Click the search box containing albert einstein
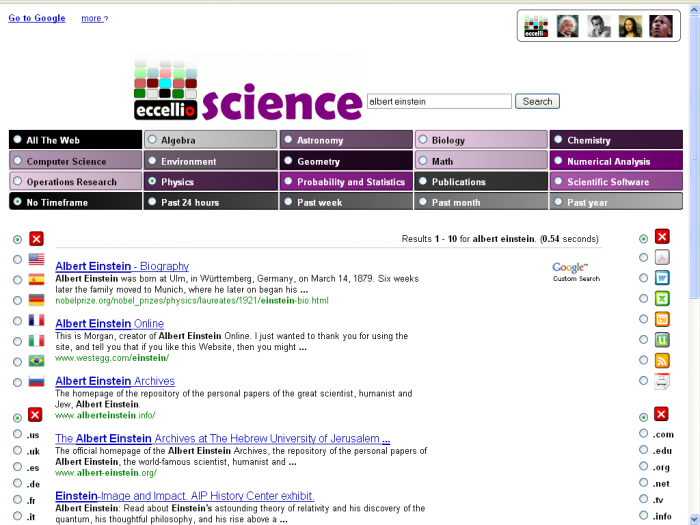 439,101
